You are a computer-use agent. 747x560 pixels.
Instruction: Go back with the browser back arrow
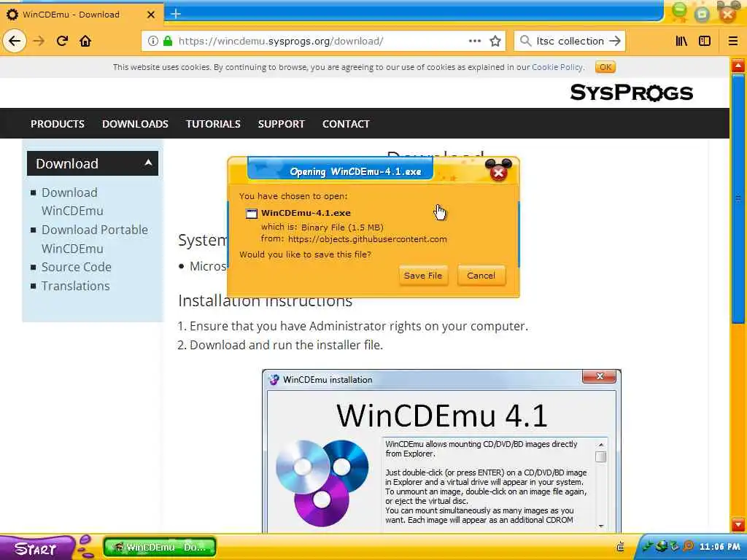[x=15, y=41]
